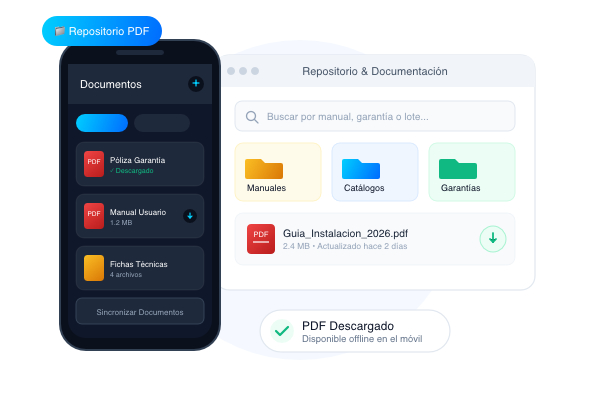
Task: Click the Descargado status text
Action: 132,171
